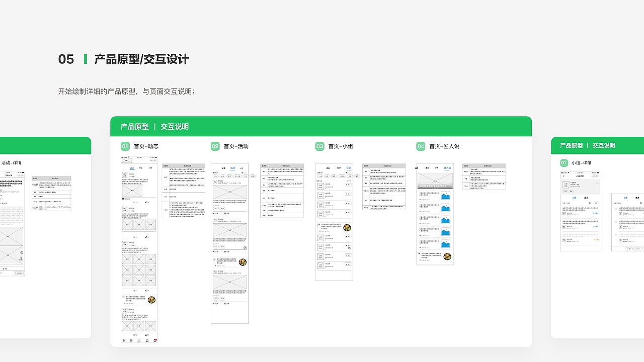Open the profile via the red bottom-nav icon

[x=155, y=340]
